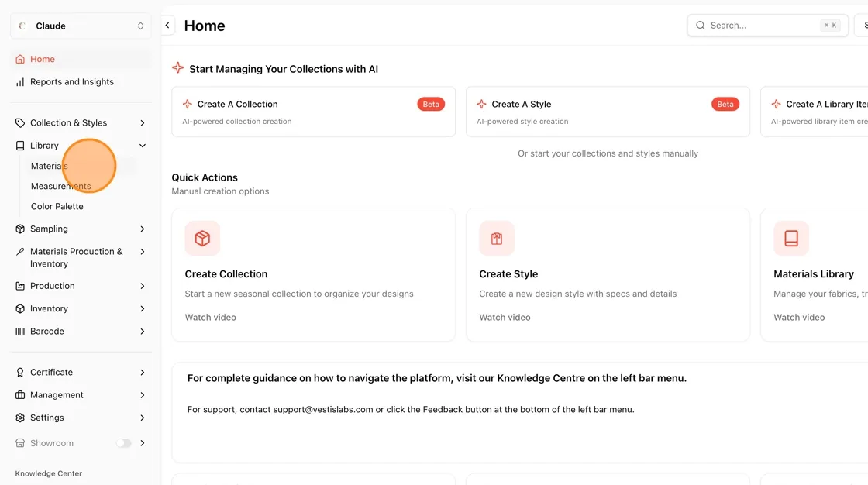Viewport: 868px width, 485px height.
Task: Click the Beta badge on Create A Collection
Action: 431,104
